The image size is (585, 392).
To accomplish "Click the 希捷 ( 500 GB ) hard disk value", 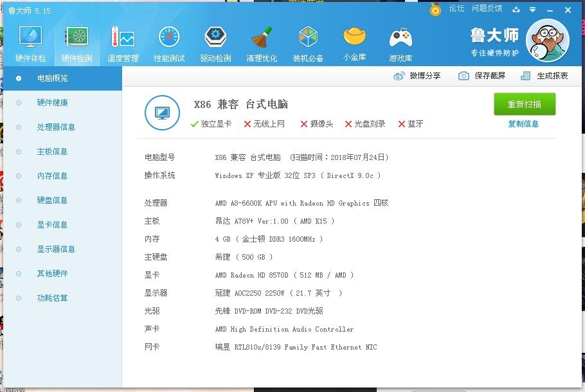I will pos(244,256).
